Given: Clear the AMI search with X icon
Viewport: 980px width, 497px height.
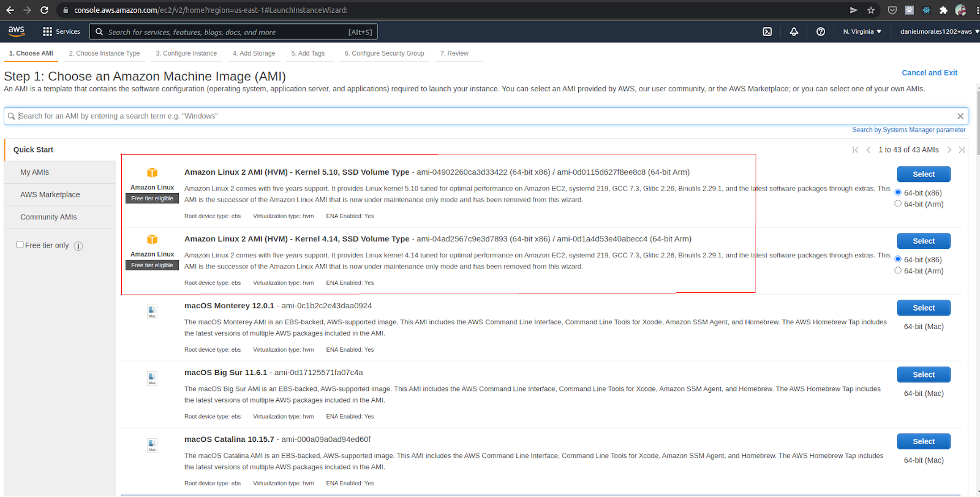Looking at the screenshot, I should tap(960, 116).
